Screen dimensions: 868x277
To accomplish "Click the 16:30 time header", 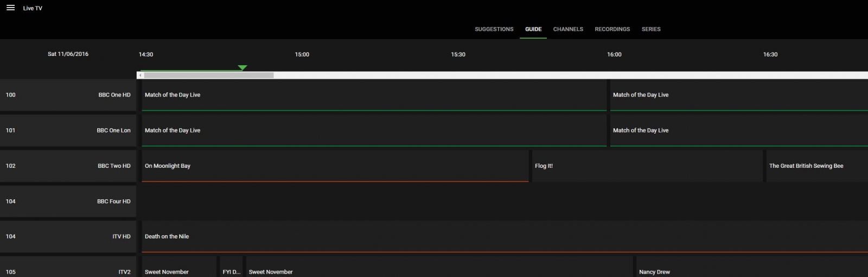I will [770, 55].
